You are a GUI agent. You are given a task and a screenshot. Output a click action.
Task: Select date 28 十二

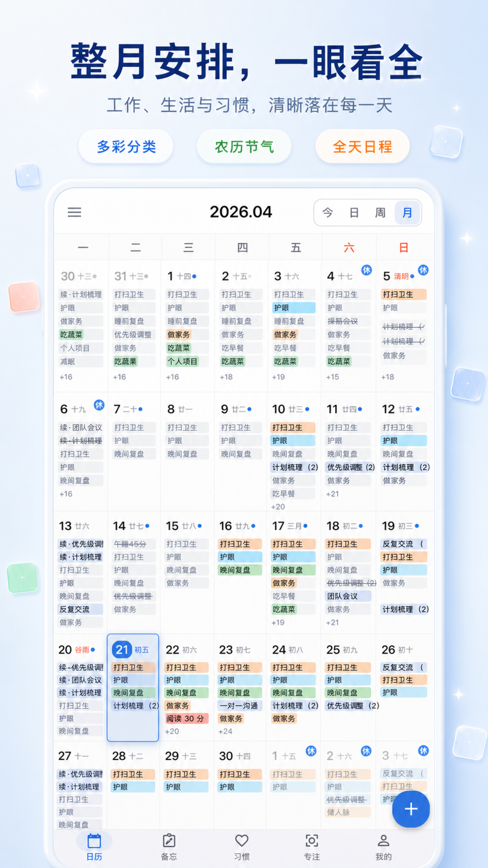(x=127, y=756)
